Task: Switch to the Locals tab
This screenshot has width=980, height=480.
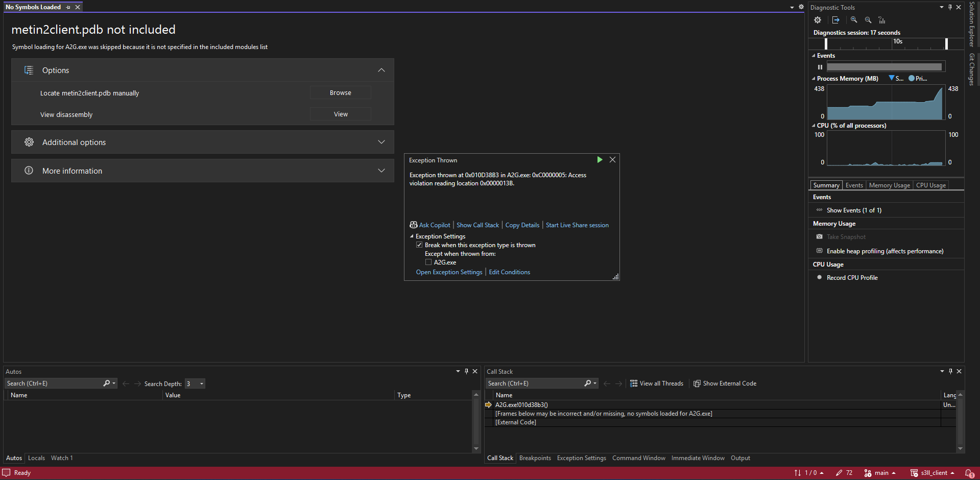Action: pos(36,458)
